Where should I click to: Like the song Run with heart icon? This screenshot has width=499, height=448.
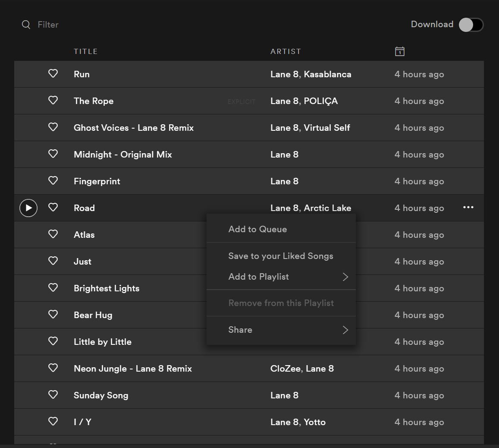pos(53,73)
